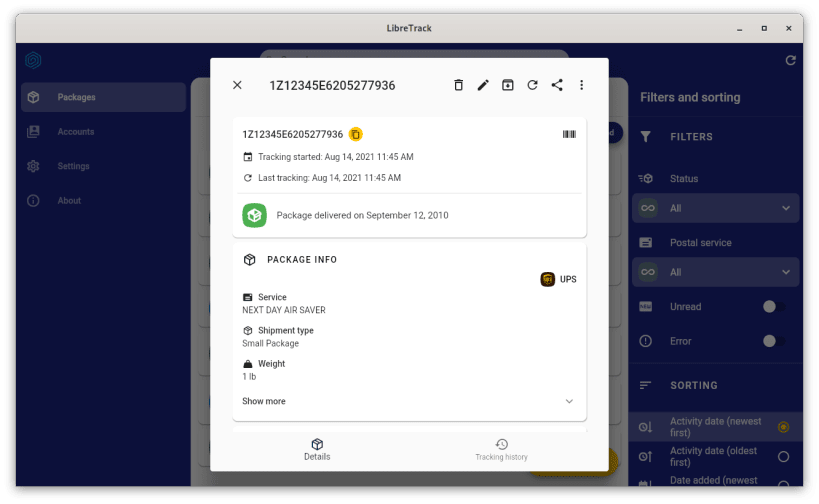Delete the package with the trash icon
819x504 pixels.
(x=458, y=85)
